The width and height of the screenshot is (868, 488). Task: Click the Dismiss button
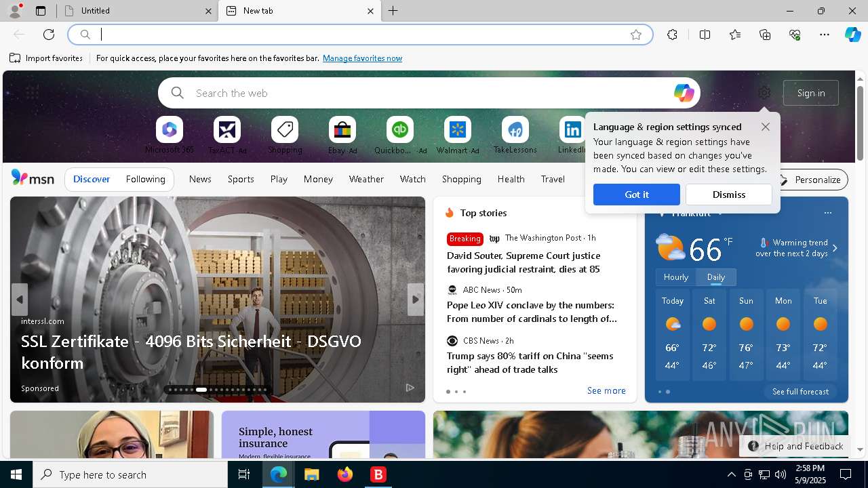pos(729,195)
